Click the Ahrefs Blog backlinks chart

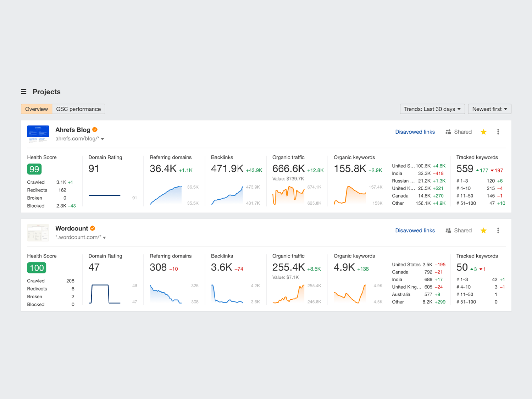point(227,195)
